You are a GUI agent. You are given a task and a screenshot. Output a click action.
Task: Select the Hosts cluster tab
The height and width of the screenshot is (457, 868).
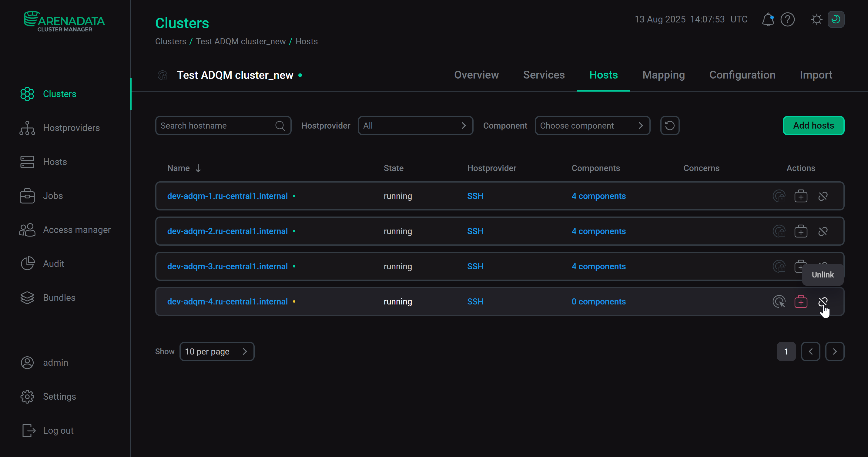[x=603, y=75]
